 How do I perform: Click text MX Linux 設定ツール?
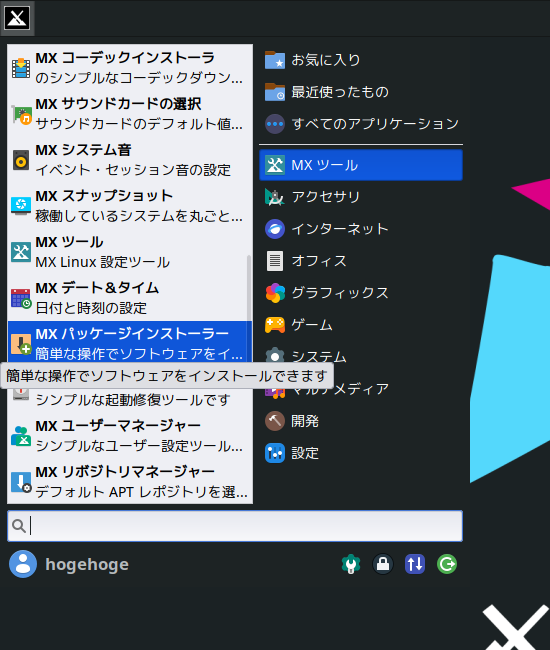[x=103, y=262]
